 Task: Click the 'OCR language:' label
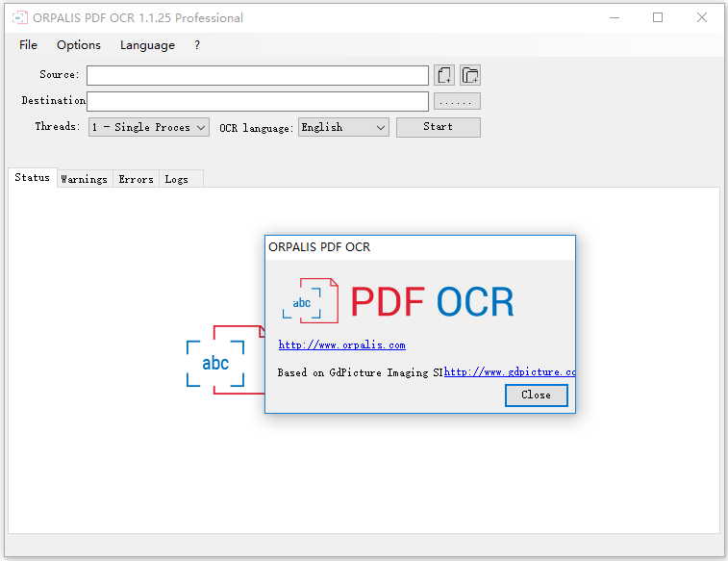pyautogui.click(x=256, y=128)
